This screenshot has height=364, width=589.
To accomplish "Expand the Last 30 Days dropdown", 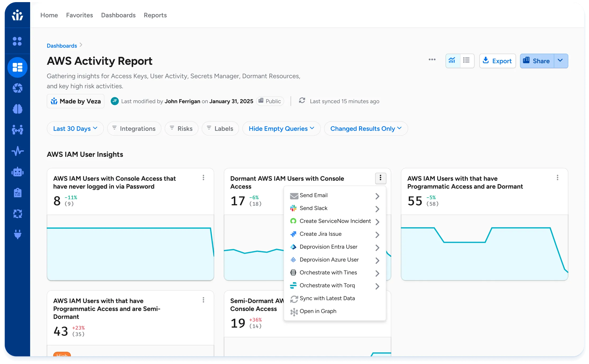I will 75,128.
